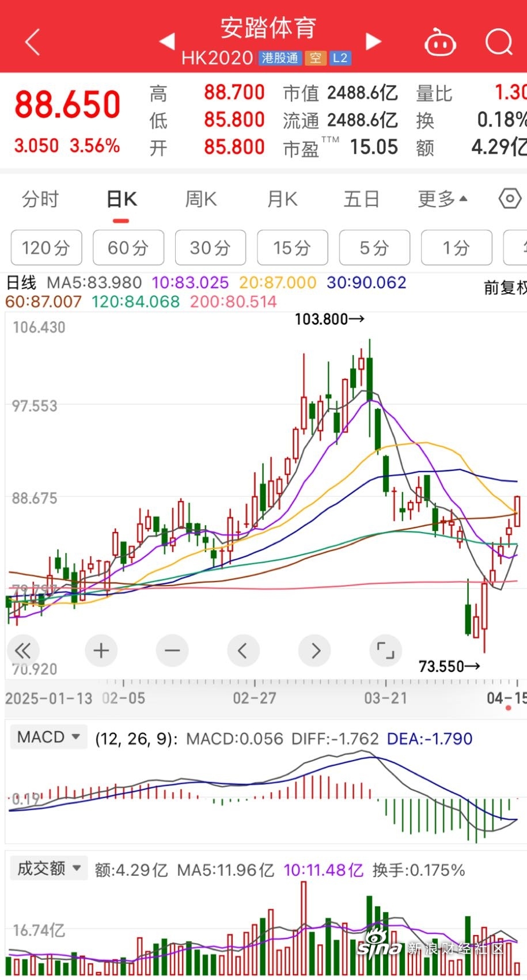Tap the DEA:-1.790 indicator value
Image resolution: width=527 pixels, height=980 pixels.
[430, 739]
